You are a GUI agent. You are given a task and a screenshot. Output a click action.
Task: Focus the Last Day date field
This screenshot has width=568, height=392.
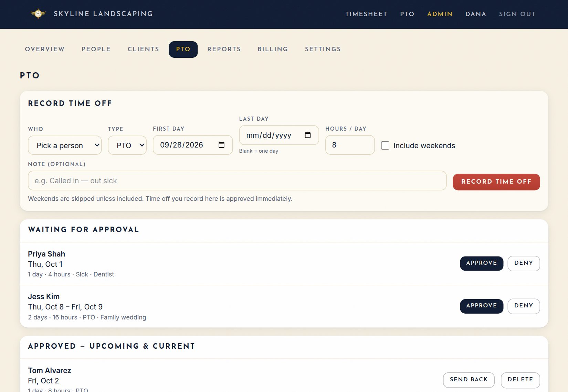click(x=279, y=135)
